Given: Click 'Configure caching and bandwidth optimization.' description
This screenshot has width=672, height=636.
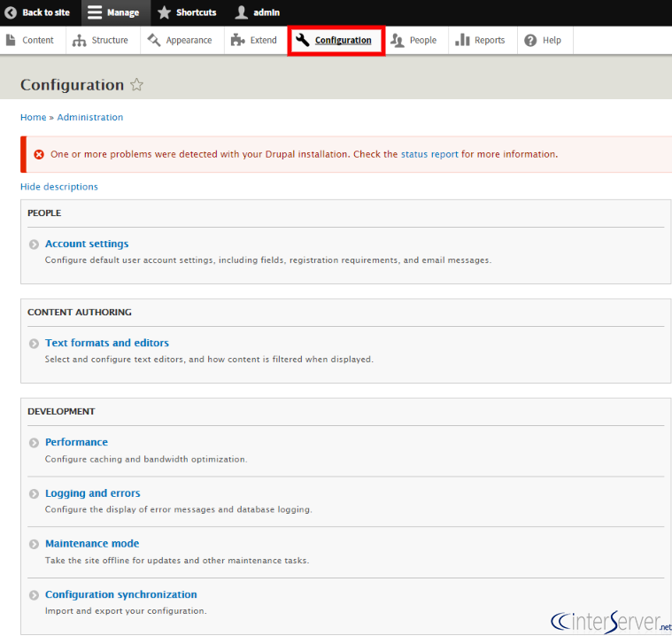Looking at the screenshot, I should point(146,460).
